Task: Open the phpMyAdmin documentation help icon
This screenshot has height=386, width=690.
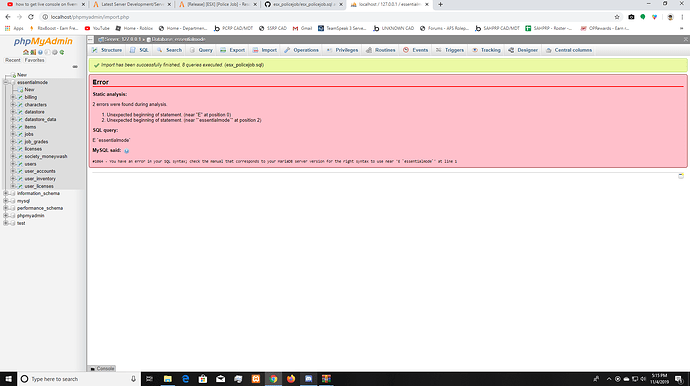Action: 40,52
